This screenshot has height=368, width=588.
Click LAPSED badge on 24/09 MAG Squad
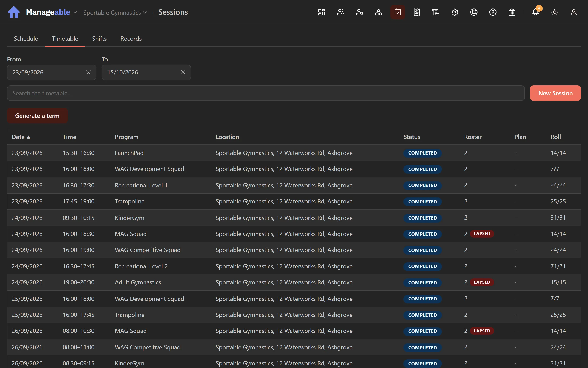coord(482,234)
